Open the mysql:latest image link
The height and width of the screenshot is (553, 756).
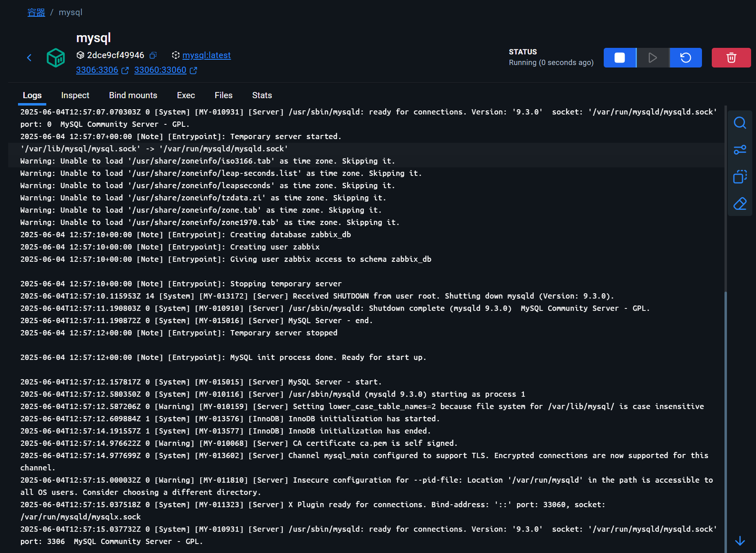(206, 55)
